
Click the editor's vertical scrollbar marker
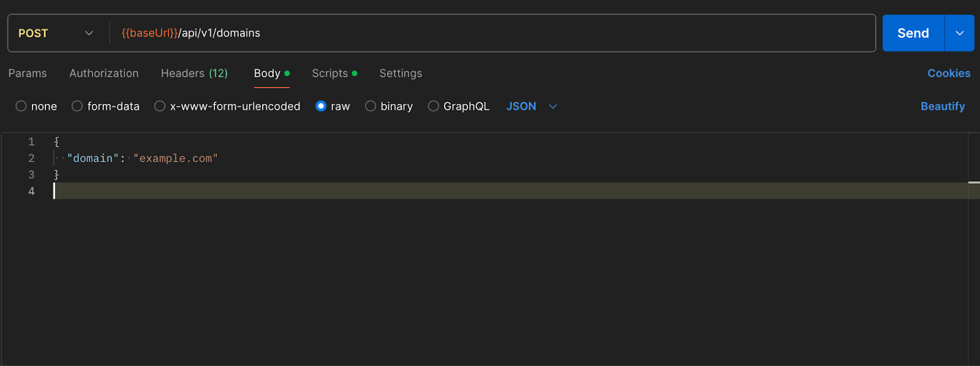point(974,182)
